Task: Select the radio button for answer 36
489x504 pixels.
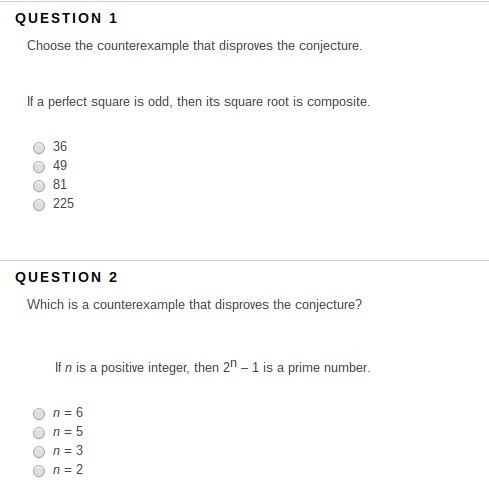Action: click(x=39, y=147)
